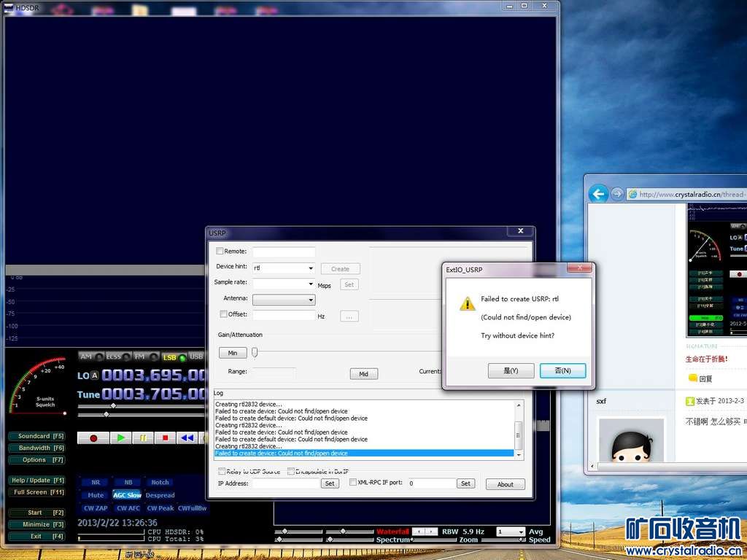Click the LO A indicator icon
747x560 pixels.
tap(94, 376)
